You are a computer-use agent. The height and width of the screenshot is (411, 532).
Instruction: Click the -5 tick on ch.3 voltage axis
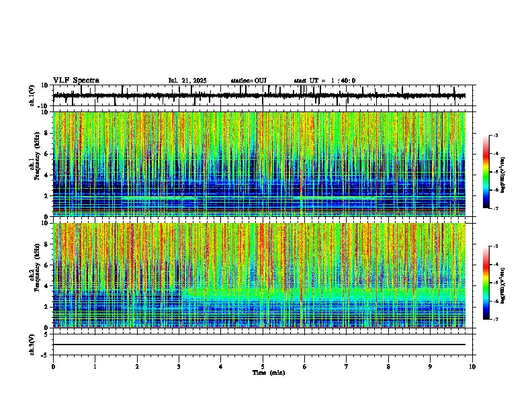(45, 355)
